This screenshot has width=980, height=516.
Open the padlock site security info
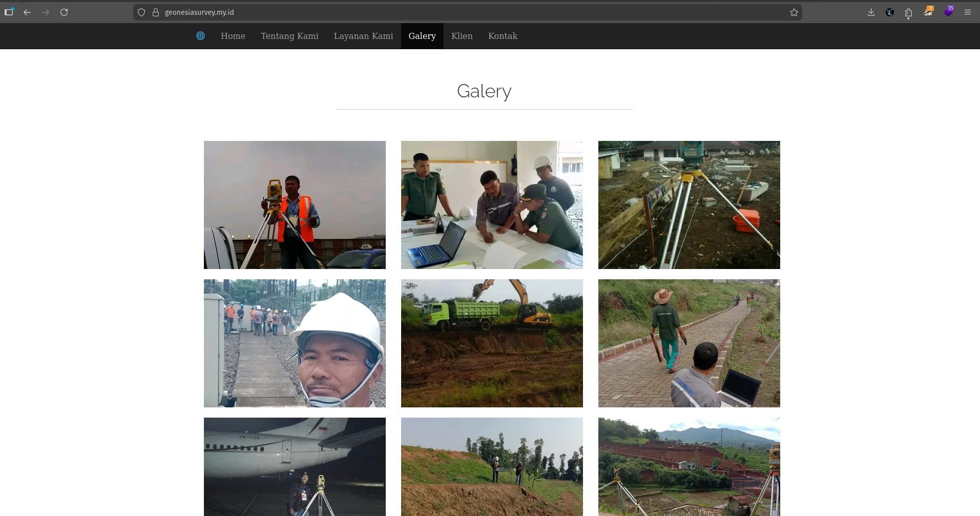[x=156, y=12]
